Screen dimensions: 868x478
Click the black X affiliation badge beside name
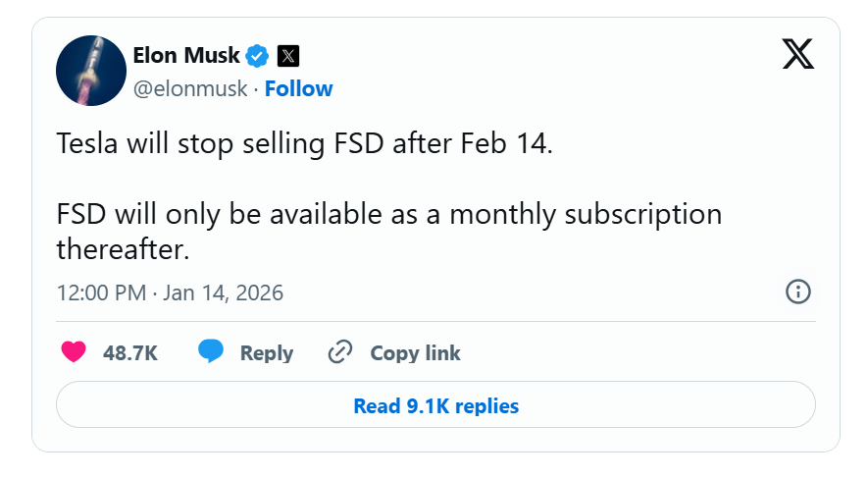pyautogui.click(x=287, y=55)
